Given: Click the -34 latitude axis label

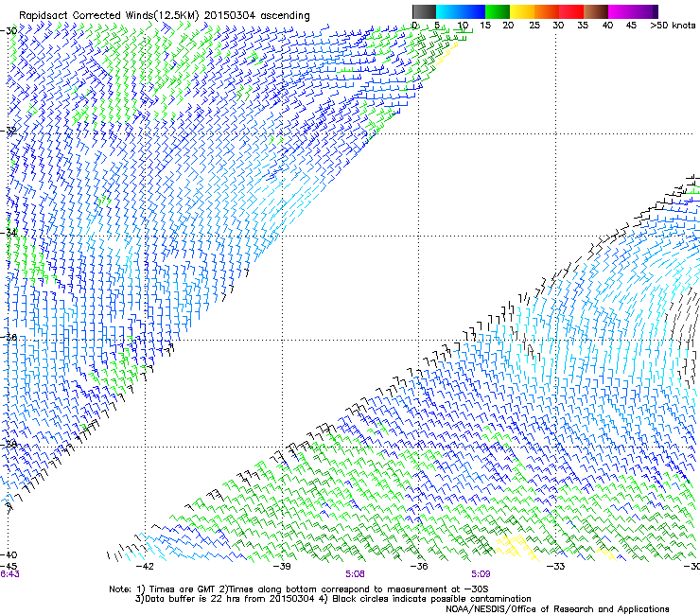Looking at the screenshot, I should pos(9,233).
